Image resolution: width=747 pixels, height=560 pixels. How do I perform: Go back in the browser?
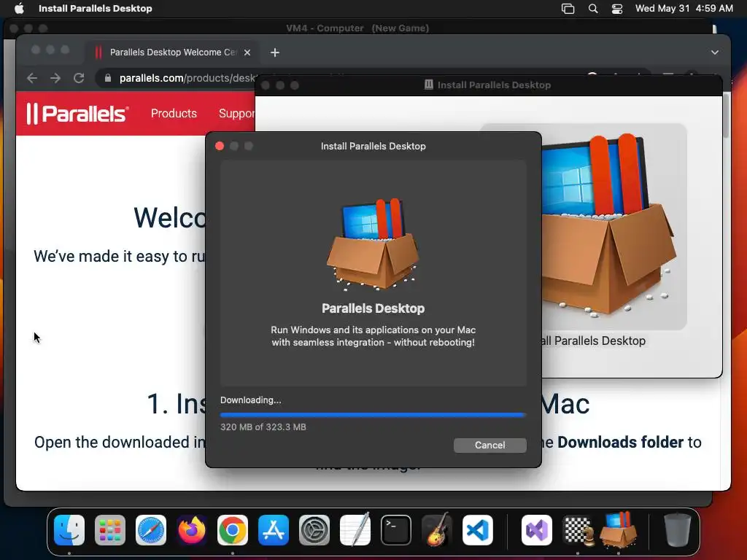[32, 78]
